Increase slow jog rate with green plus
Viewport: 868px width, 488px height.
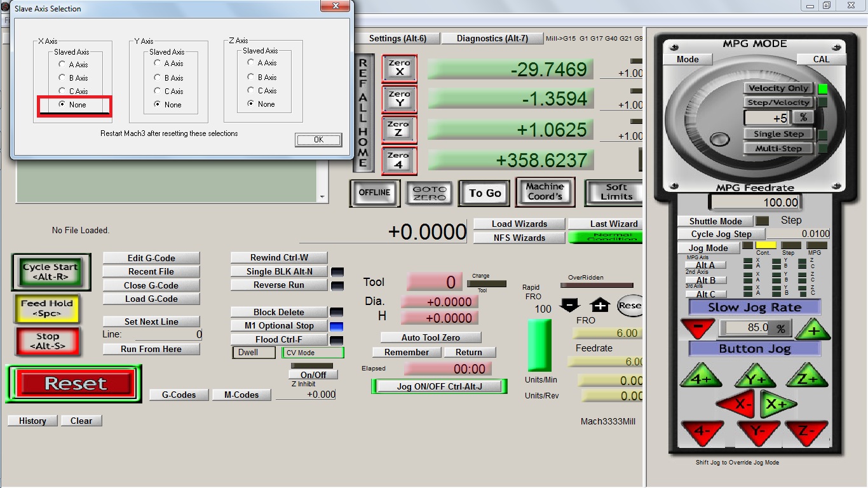(x=813, y=329)
